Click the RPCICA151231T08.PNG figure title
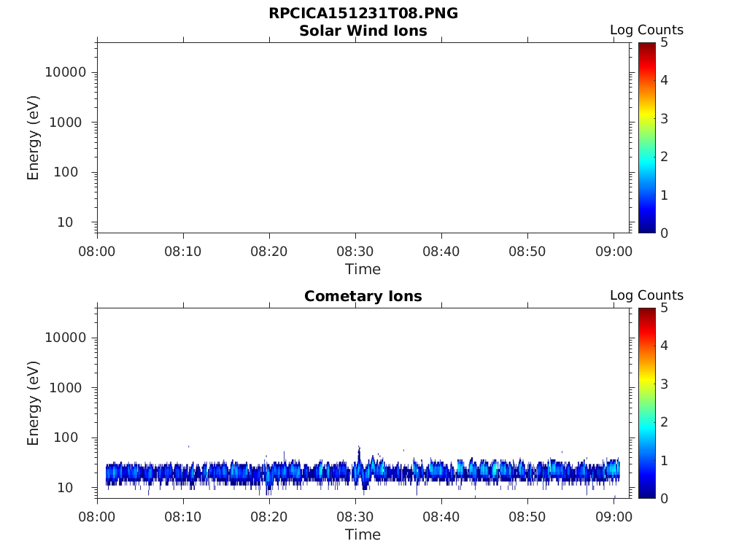This screenshot has width=747, height=560. tap(363, 13)
